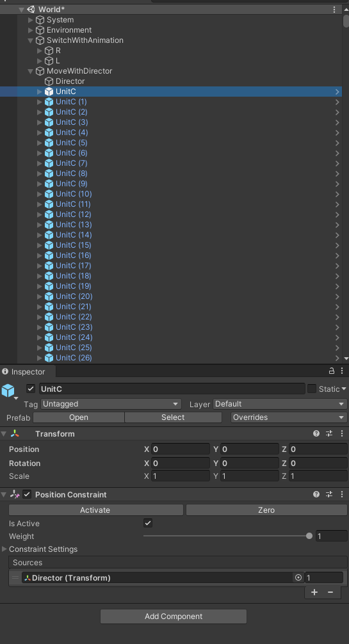349x644 pixels.
Task: Click the Environment object cube icon
Action: pos(40,30)
